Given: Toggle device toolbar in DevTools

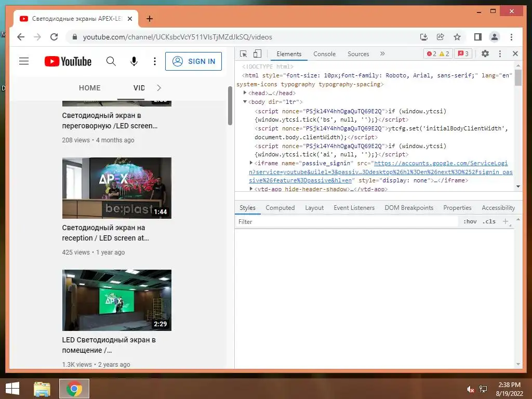Looking at the screenshot, I should 258,54.
